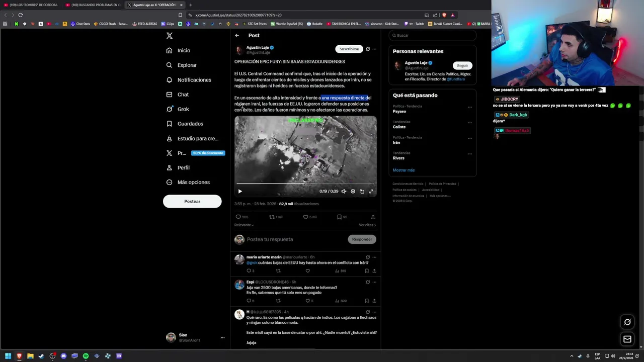
Task: Open Chat Stats bookmark
Action: 80,24
